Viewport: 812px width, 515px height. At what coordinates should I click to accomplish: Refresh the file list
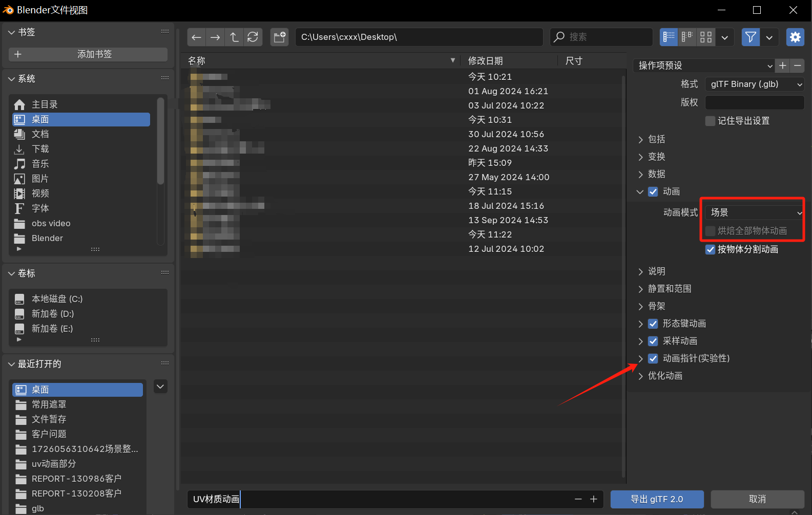[253, 37]
